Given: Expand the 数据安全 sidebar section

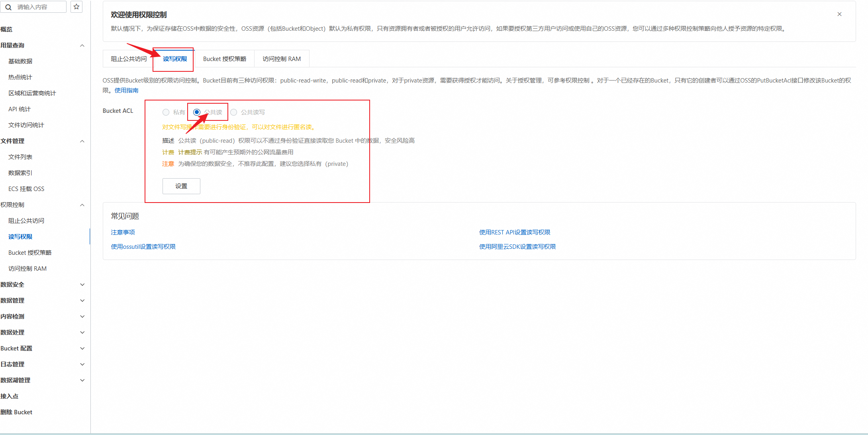Looking at the screenshot, I should pos(82,285).
